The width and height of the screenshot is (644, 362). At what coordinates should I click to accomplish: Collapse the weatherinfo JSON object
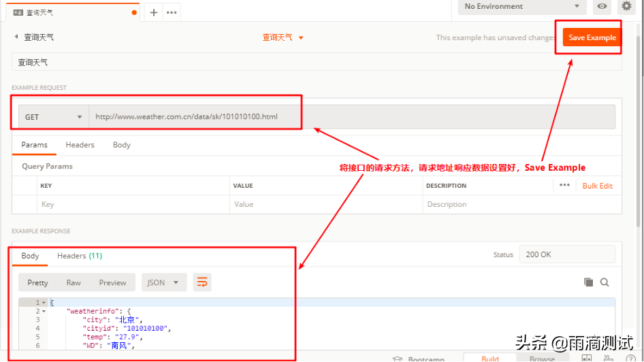pyautogui.click(x=44, y=311)
